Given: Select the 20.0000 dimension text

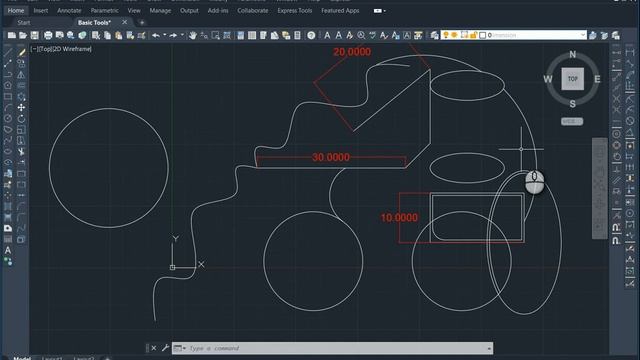Looking at the screenshot, I should pos(352,52).
